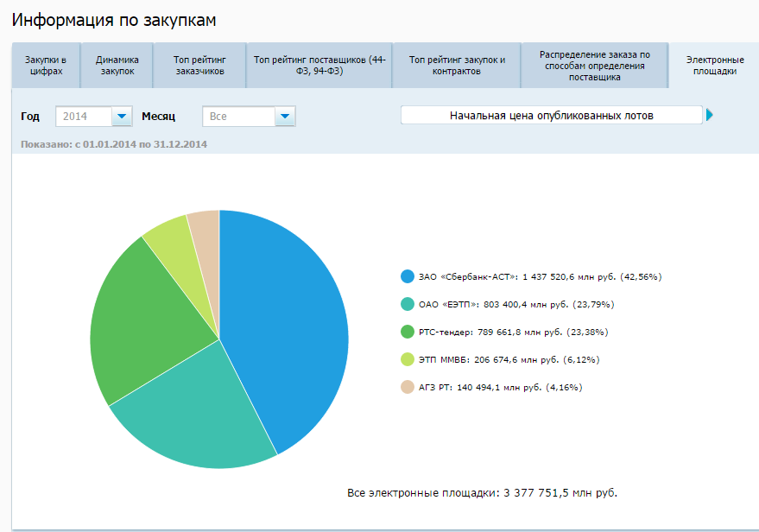Click the beige АГЗ РТ legend circle

point(408,387)
